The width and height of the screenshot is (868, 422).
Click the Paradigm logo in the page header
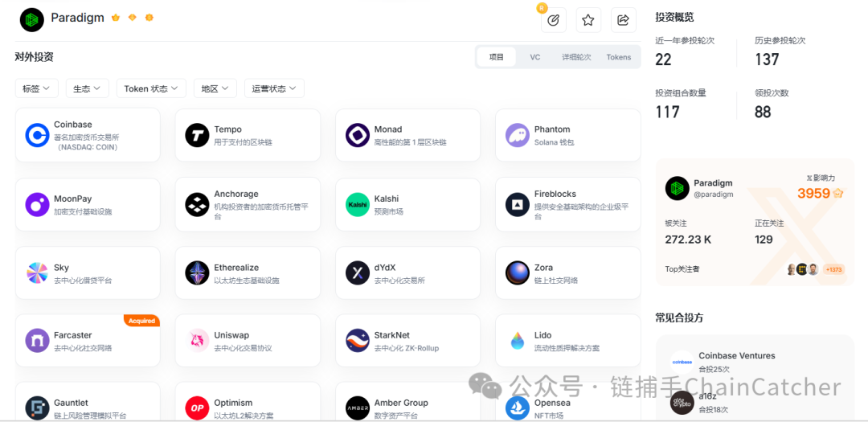31,19
